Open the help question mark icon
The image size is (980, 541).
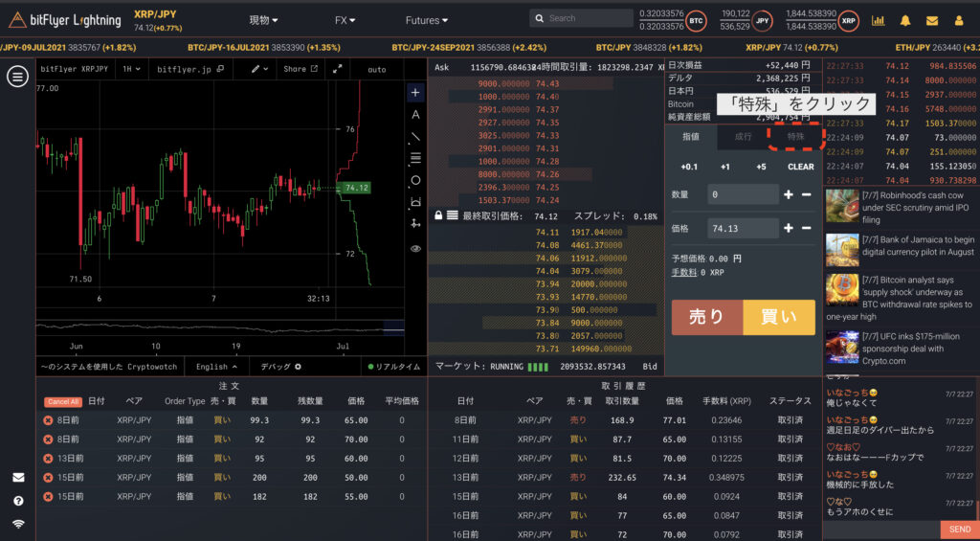[18, 501]
